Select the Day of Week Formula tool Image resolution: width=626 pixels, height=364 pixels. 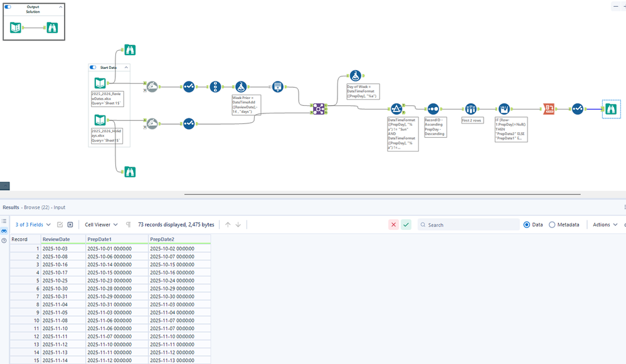(355, 75)
